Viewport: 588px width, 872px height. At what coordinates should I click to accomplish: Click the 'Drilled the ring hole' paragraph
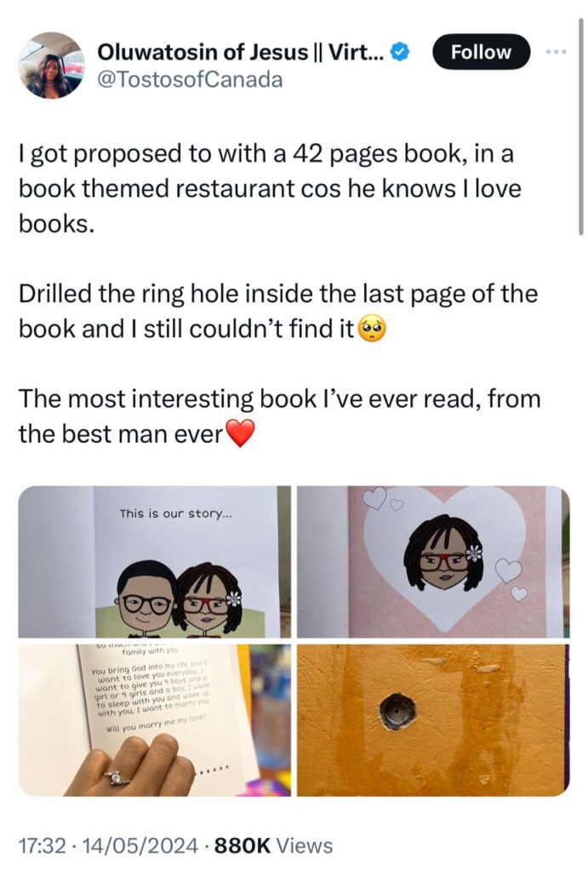coord(278,311)
